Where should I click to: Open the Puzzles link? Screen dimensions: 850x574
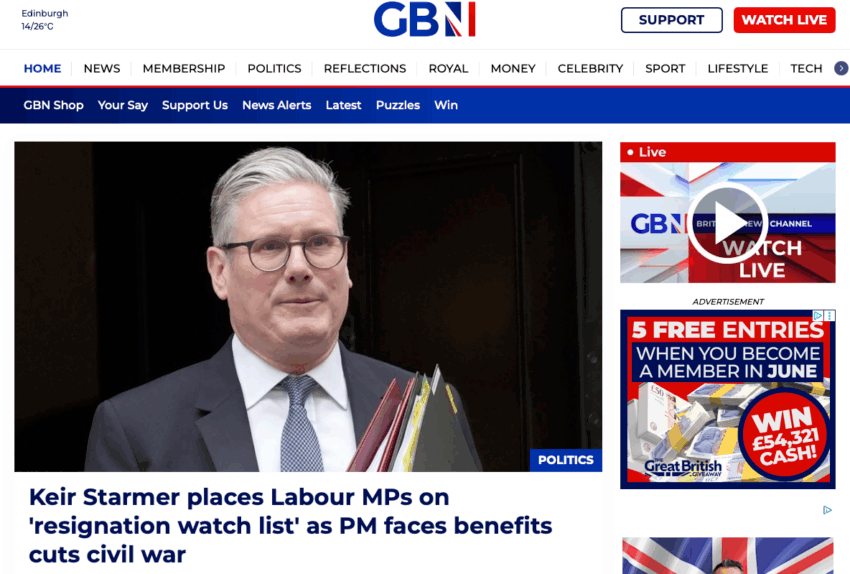398,105
